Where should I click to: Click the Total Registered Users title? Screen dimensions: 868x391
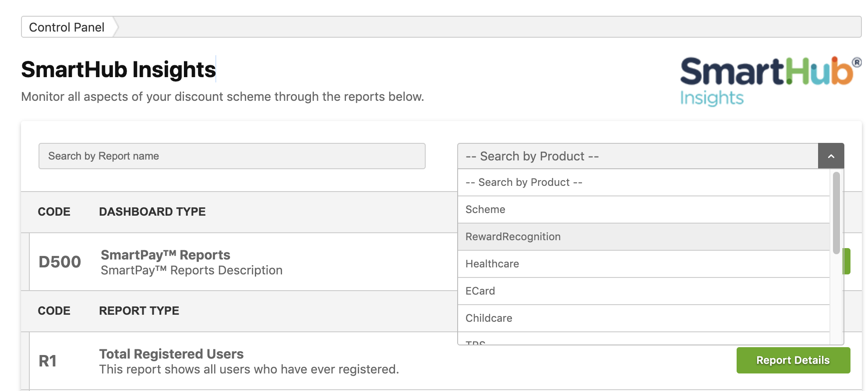pyautogui.click(x=171, y=354)
